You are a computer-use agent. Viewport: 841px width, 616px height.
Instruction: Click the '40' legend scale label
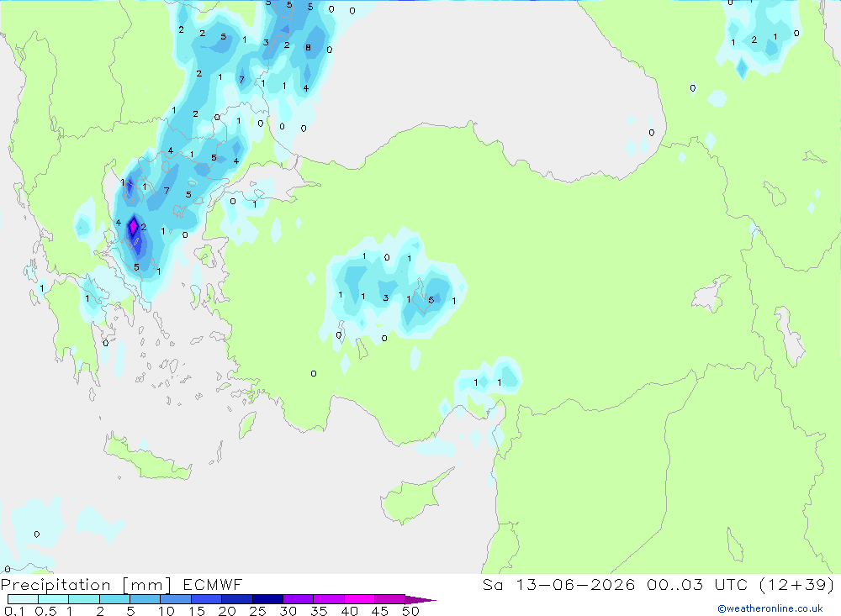pos(350,611)
